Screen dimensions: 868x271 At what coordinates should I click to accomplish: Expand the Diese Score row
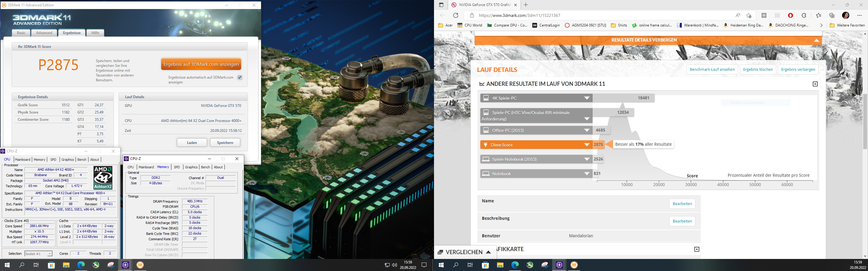coord(587,145)
